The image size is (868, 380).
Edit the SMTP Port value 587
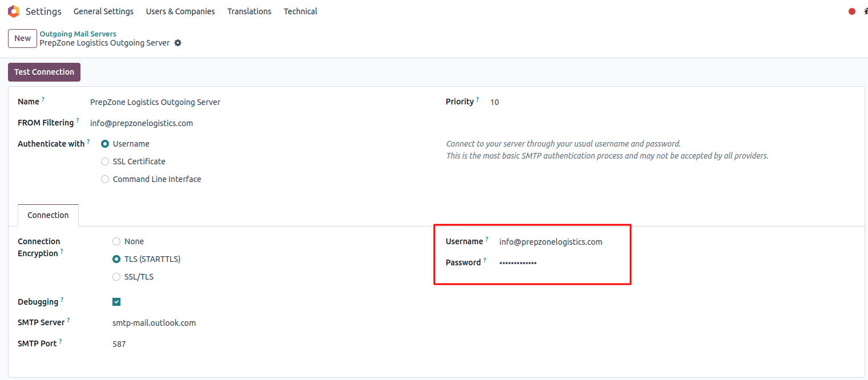119,344
